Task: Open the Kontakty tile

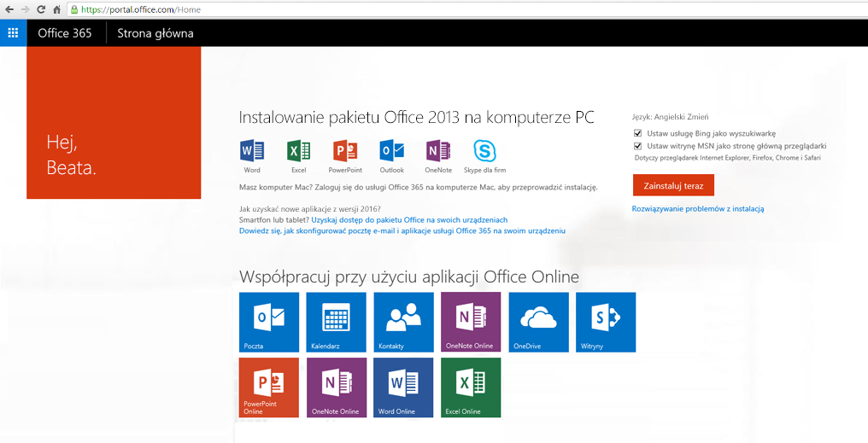Action: (x=403, y=322)
